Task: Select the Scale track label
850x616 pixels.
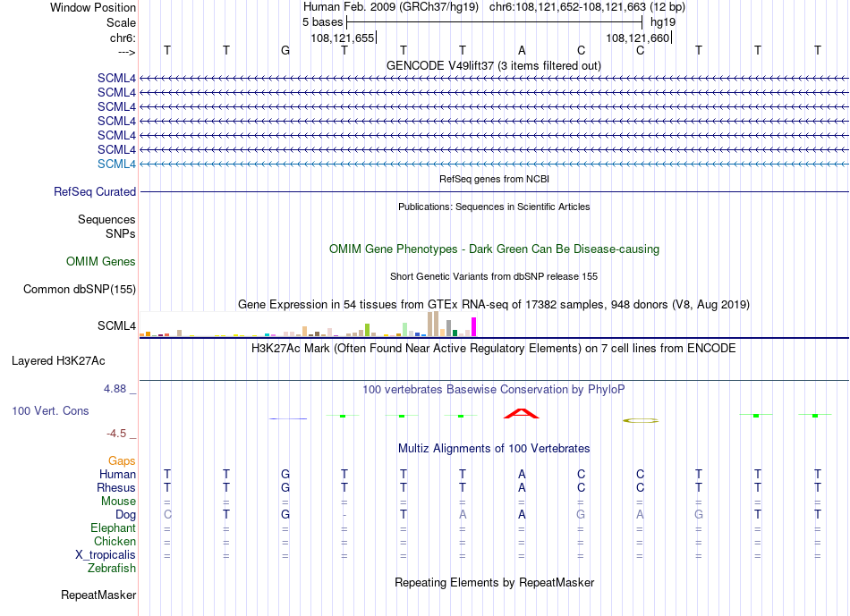Action: pyautogui.click(x=121, y=22)
